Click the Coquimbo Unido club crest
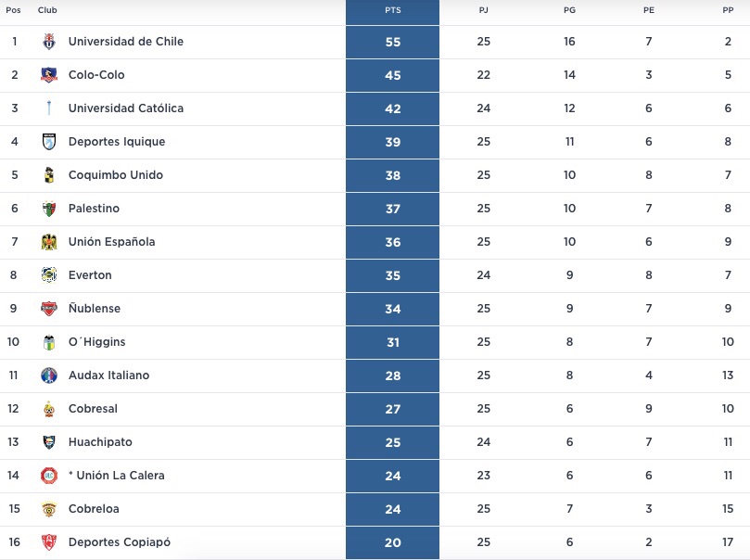The image size is (750, 560). [49, 175]
